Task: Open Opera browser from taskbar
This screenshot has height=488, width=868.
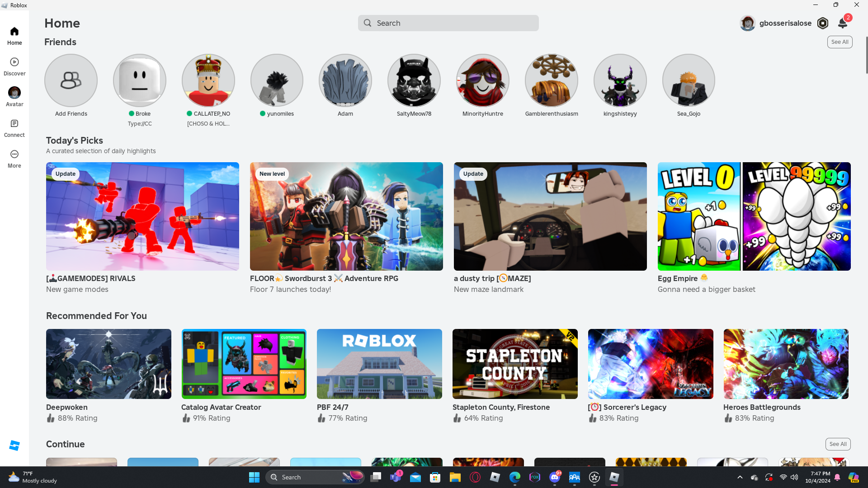Action: click(x=475, y=477)
